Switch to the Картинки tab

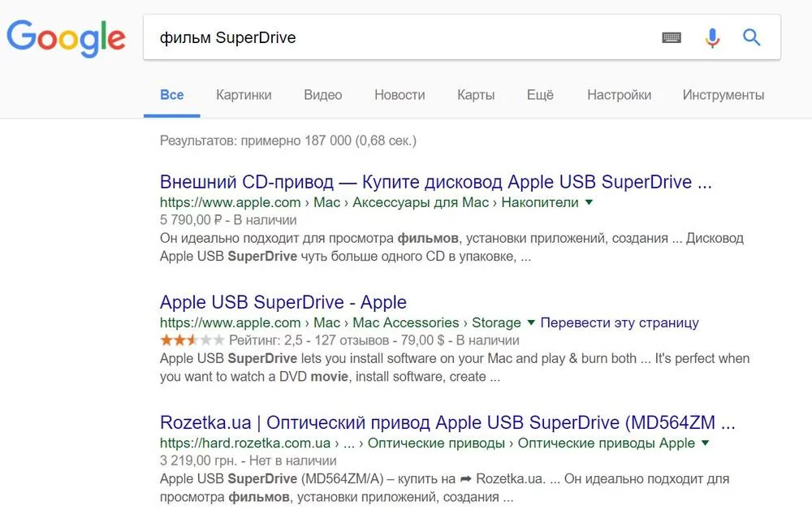tap(244, 95)
